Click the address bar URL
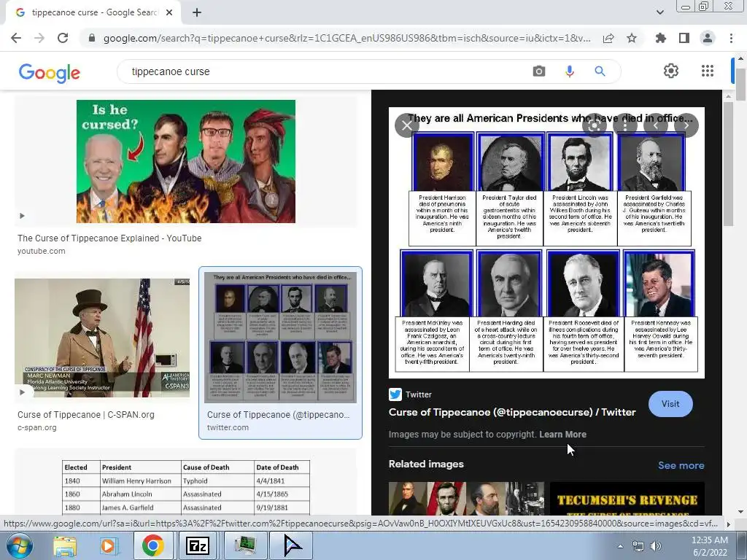Screen dimensions: 747x560 [x=347, y=38]
